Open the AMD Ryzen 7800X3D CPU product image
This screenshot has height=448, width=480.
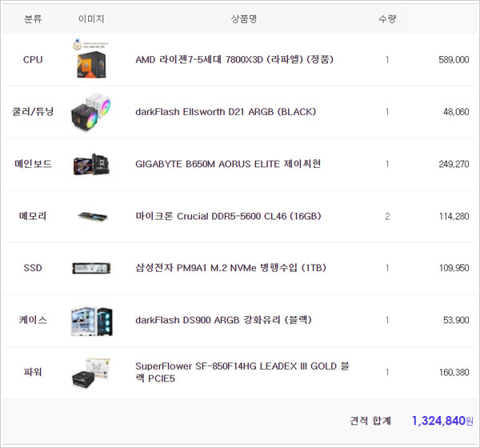[91, 60]
